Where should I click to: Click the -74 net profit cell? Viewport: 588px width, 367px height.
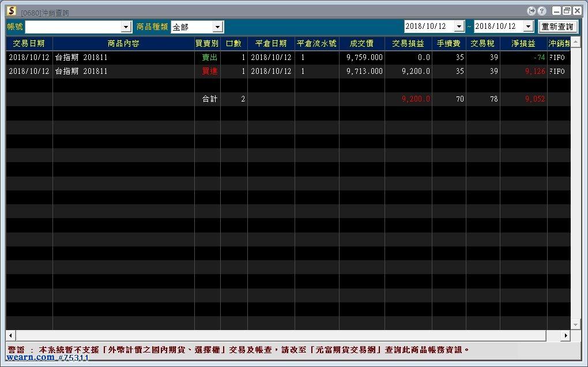[523, 57]
